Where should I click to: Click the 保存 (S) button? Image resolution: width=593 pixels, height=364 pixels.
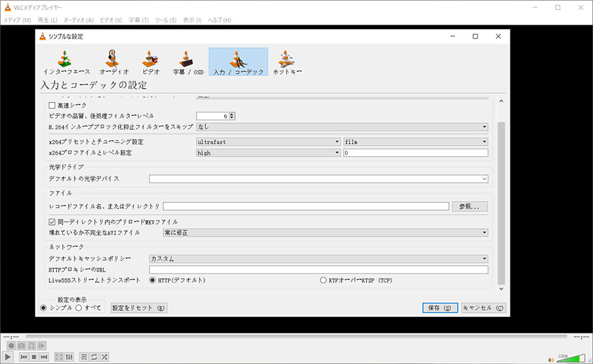(x=440, y=307)
